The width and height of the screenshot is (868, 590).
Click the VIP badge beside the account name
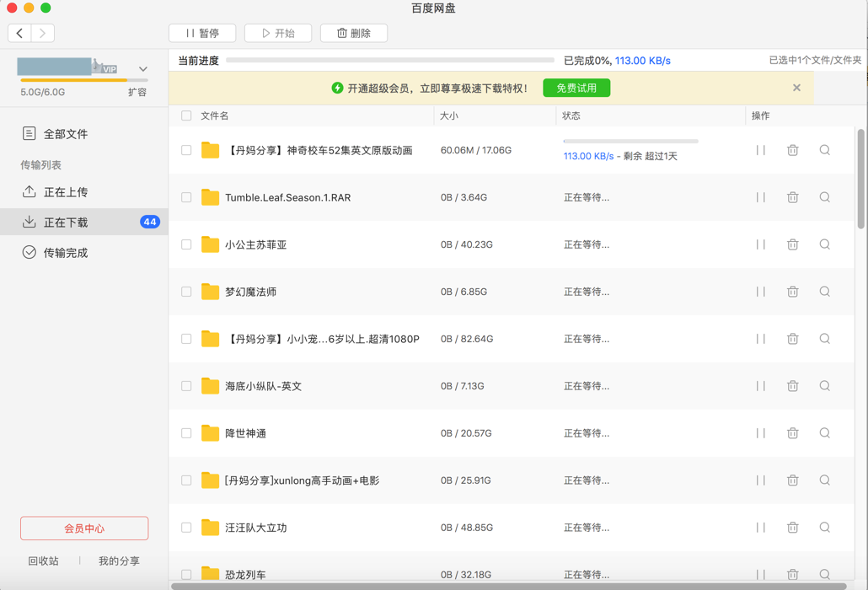(x=110, y=69)
